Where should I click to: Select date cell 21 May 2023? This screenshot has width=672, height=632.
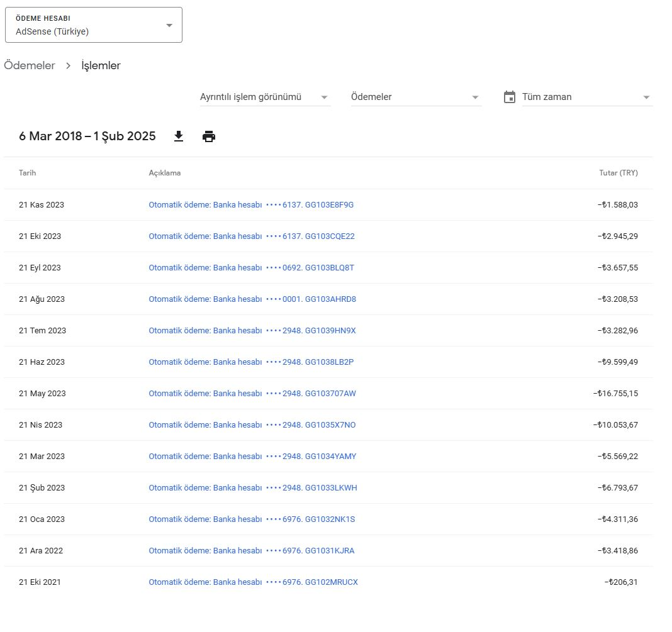(42, 394)
